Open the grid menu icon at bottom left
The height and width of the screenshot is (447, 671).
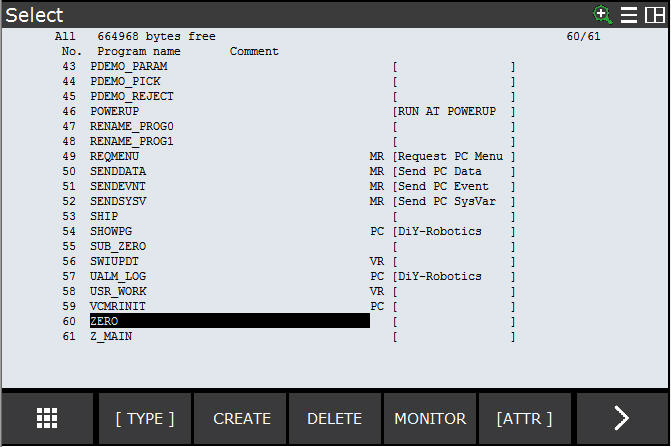click(x=47, y=419)
